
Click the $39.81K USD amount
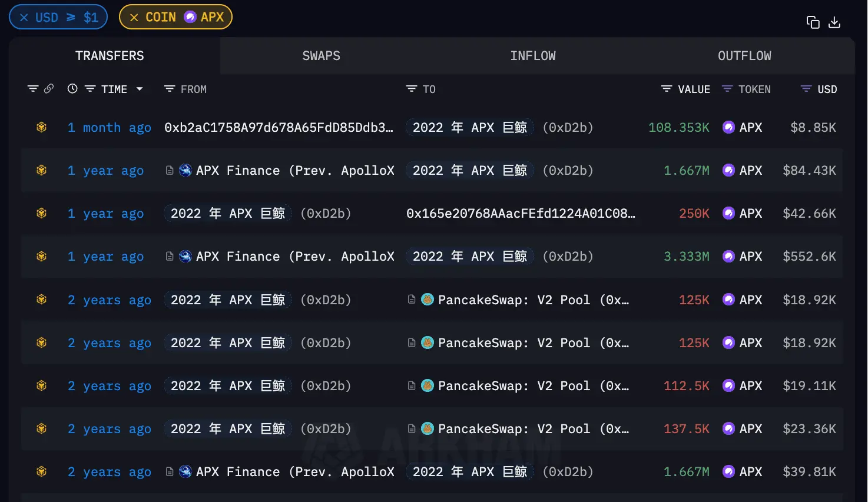tap(809, 472)
